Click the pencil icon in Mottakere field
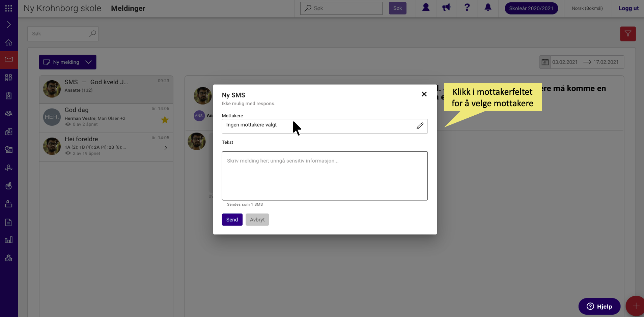Screen dimensions: 644x317 tap(420, 126)
